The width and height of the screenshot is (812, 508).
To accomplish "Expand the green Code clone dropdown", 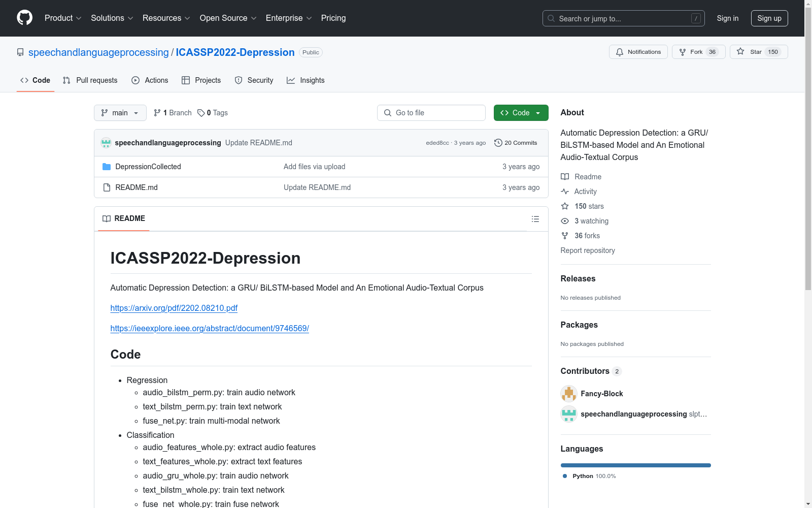I will click(x=521, y=113).
